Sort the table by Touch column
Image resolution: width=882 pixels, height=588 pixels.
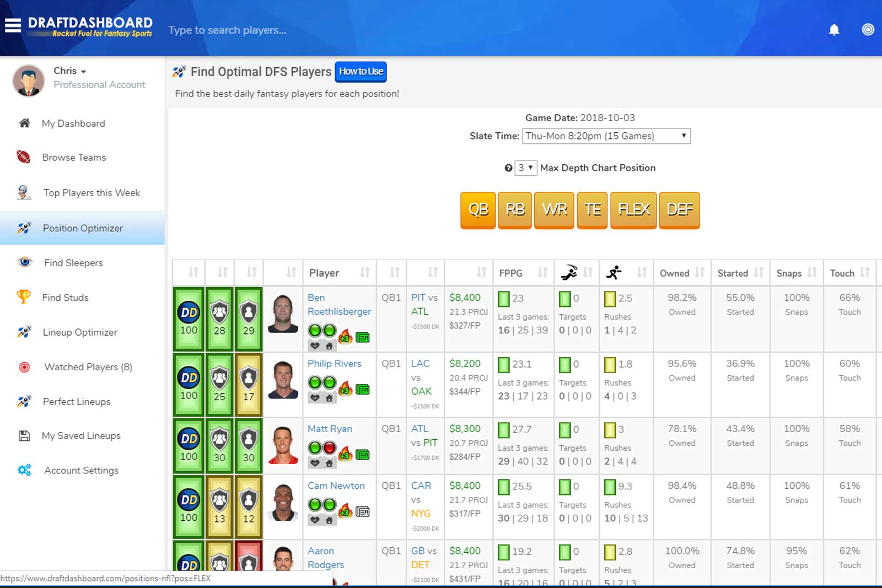point(849,273)
